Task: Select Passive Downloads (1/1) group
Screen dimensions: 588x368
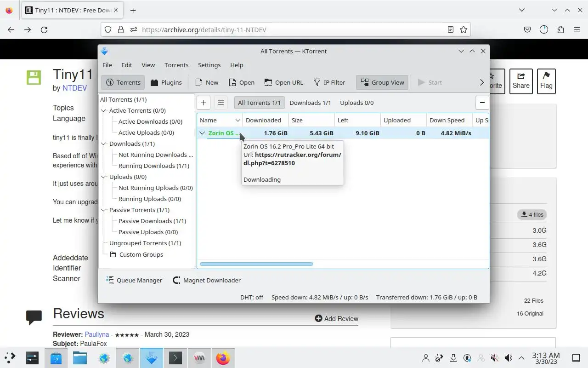Action: (x=152, y=221)
